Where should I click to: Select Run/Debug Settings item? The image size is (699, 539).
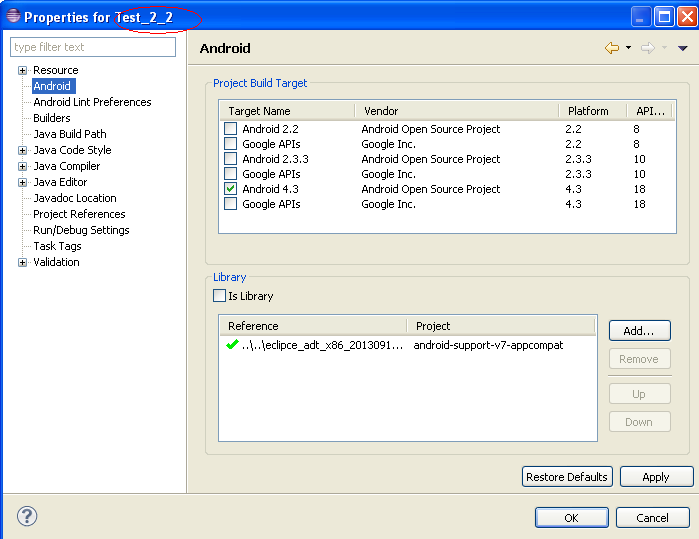click(x=81, y=230)
